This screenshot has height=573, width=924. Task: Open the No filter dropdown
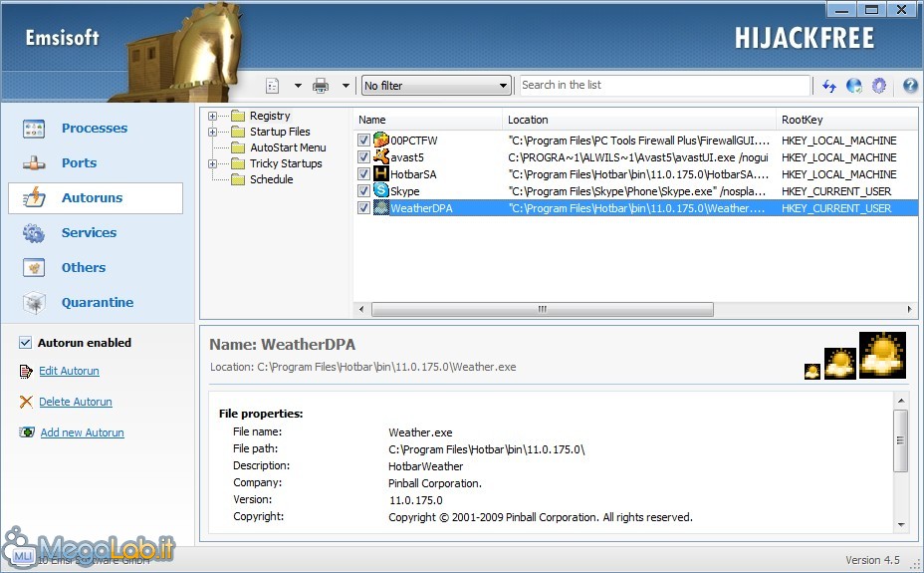436,86
